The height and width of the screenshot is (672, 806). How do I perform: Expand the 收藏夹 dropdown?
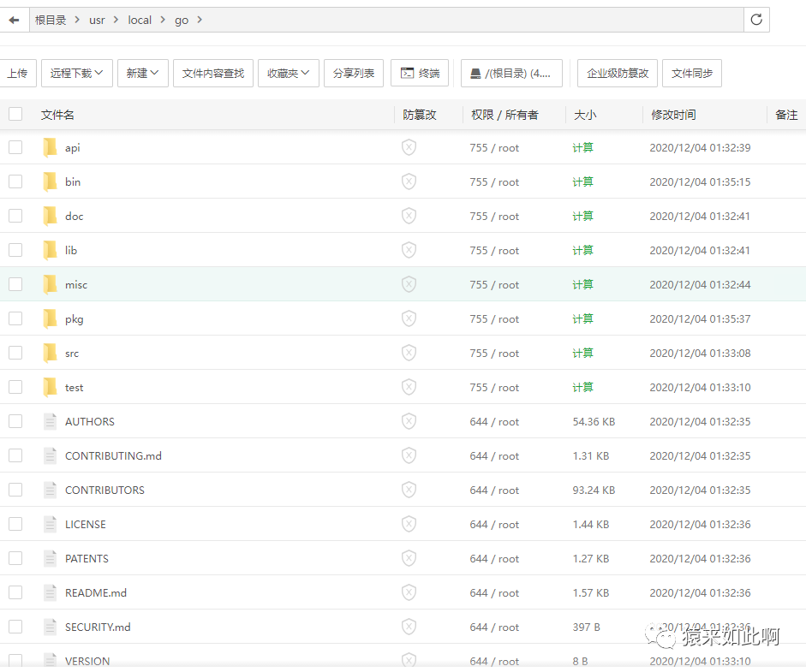[289, 73]
